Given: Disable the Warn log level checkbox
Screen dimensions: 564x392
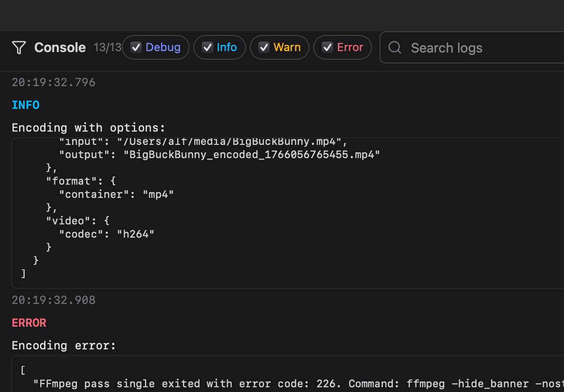Looking at the screenshot, I should 264,47.
